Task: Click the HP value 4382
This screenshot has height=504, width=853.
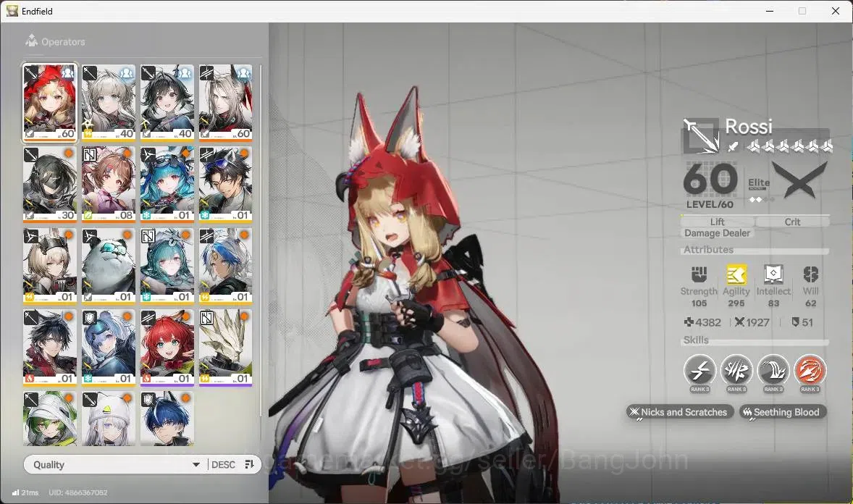Action: [703, 322]
